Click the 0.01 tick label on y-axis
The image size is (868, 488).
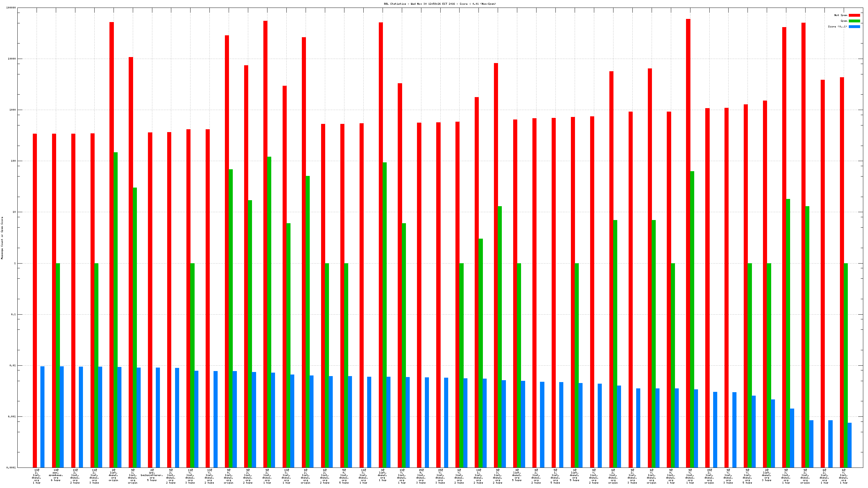click(x=13, y=365)
